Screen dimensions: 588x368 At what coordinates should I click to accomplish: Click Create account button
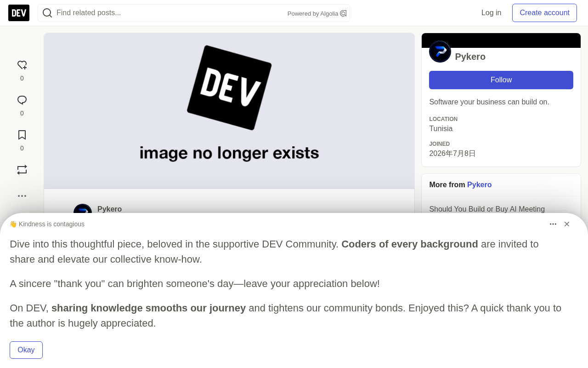544,13
